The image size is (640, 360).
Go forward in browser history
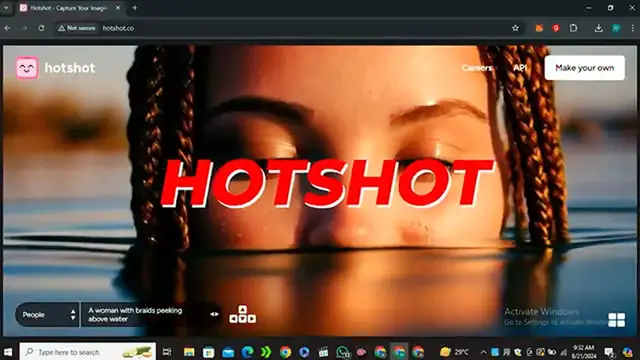coord(24,28)
